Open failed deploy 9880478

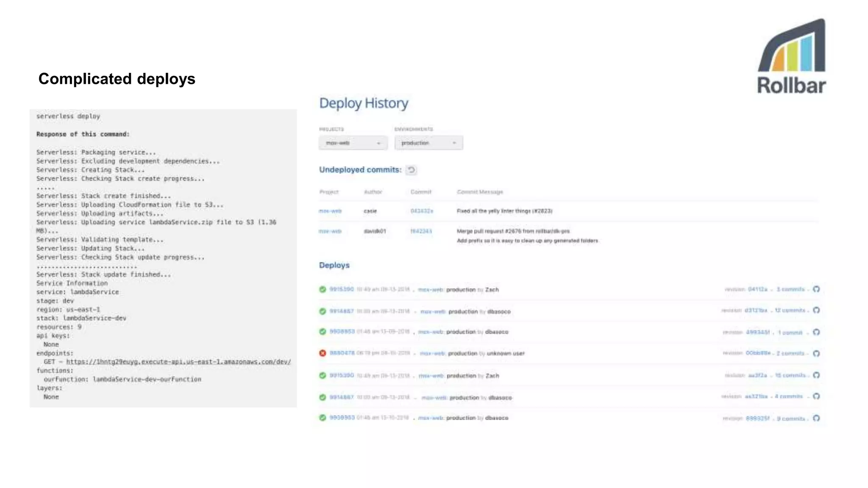tap(342, 353)
